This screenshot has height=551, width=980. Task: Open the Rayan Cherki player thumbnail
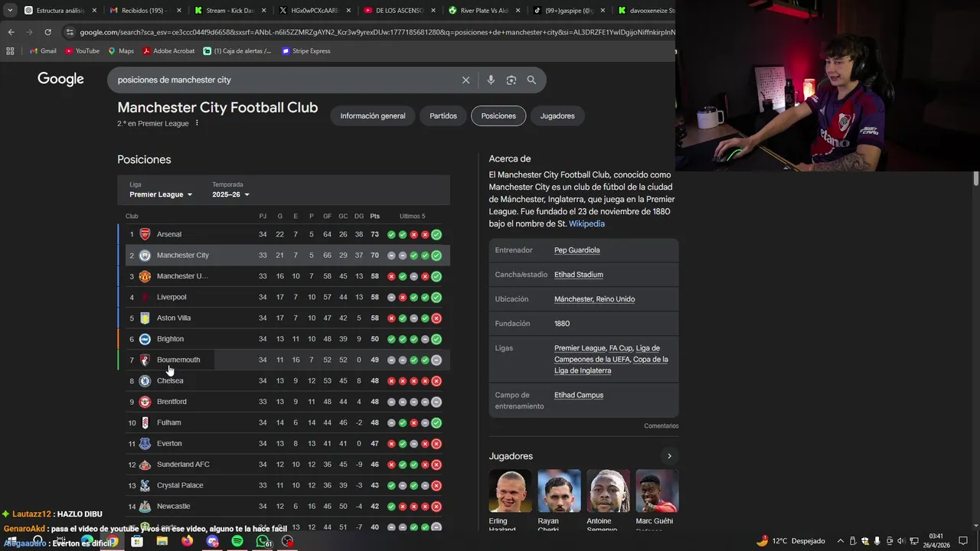559,491
